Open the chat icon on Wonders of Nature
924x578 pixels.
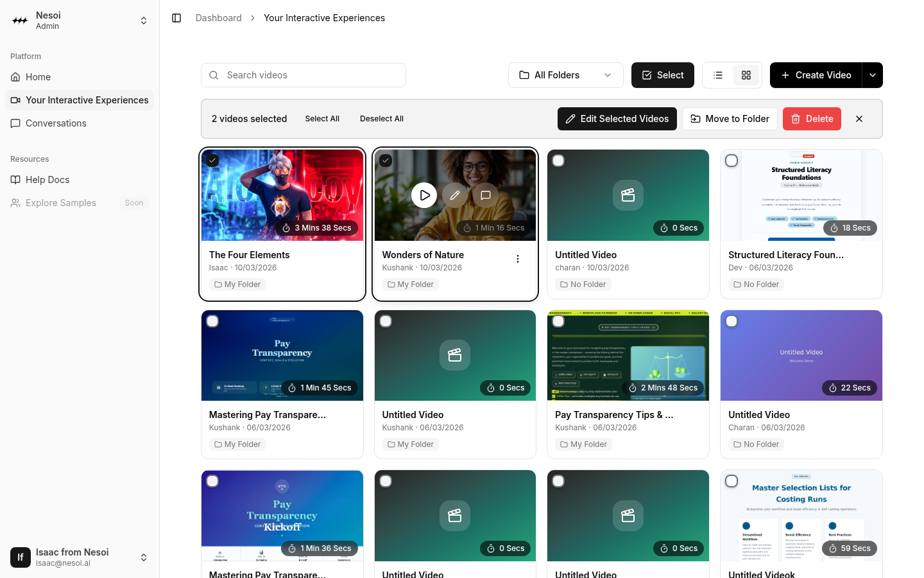[x=486, y=195]
